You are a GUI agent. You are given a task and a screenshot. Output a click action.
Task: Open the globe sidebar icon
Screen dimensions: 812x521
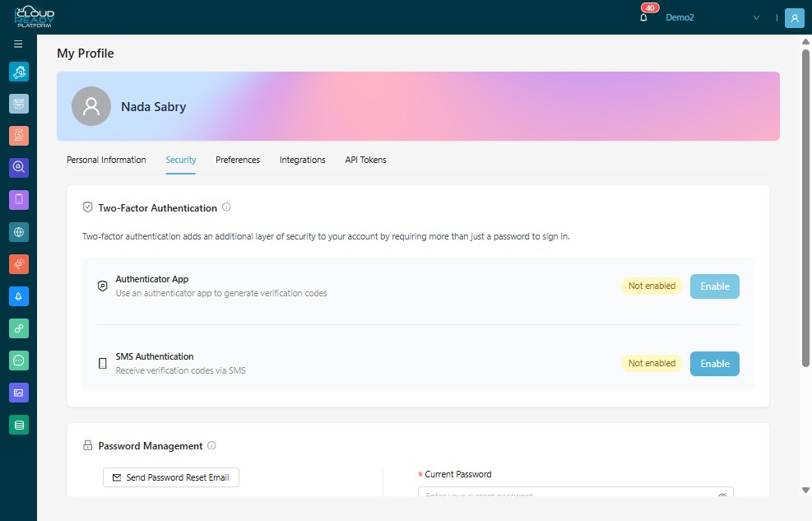19,232
